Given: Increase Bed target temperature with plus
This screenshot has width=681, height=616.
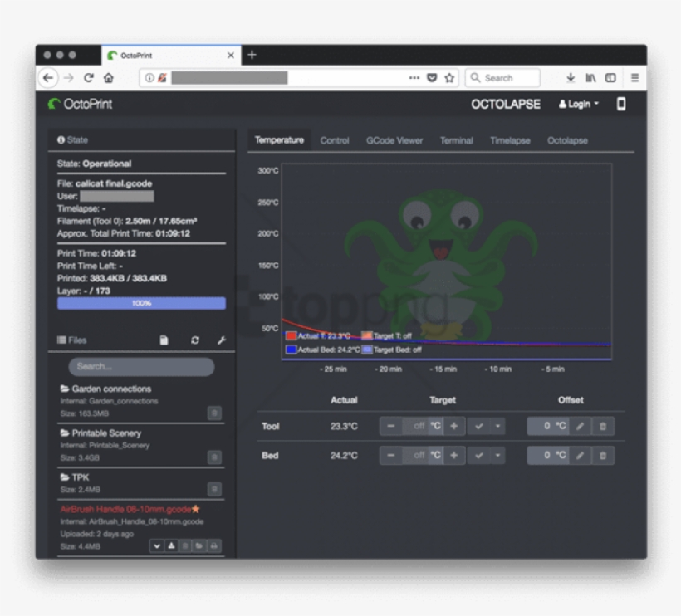Looking at the screenshot, I should click(x=453, y=456).
